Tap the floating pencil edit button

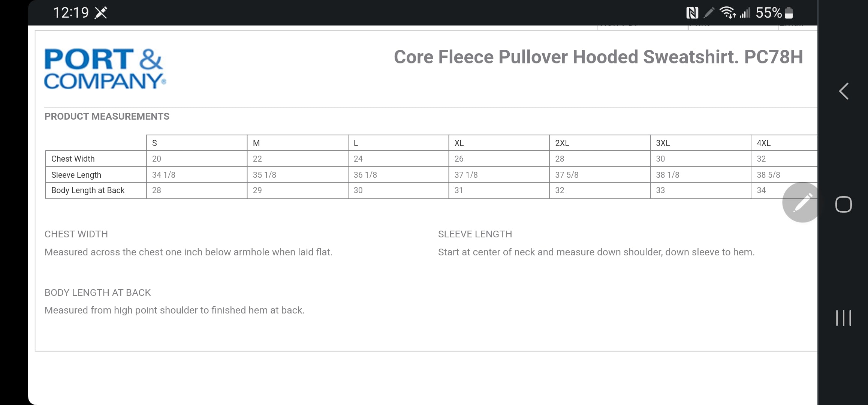tap(800, 202)
